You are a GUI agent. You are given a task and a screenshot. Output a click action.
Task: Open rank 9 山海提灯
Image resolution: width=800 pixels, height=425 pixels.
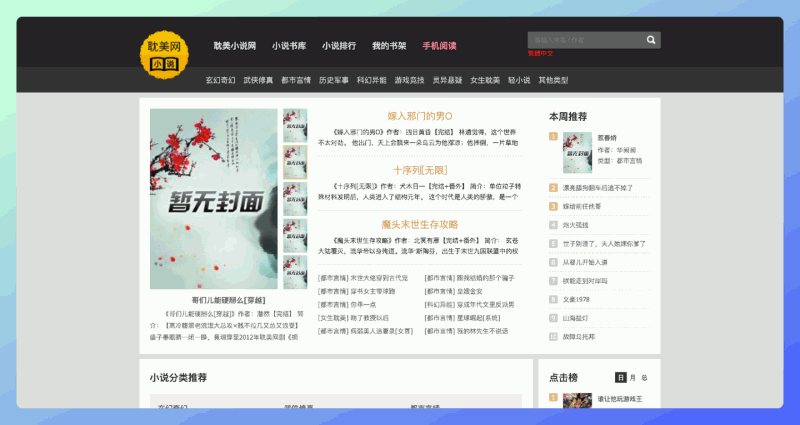pyautogui.click(x=576, y=318)
